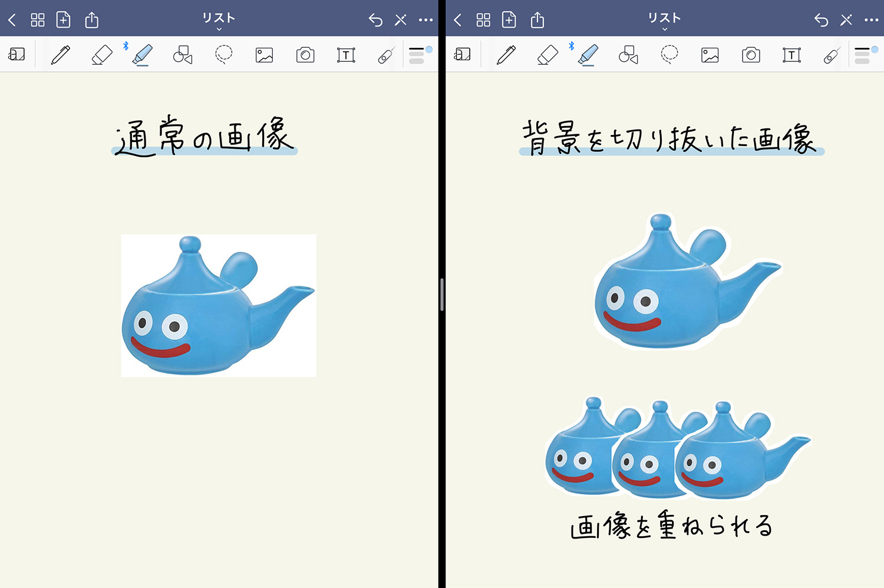Open the リスト title dropdown in left window
This screenshot has height=588, width=884.
(x=219, y=21)
